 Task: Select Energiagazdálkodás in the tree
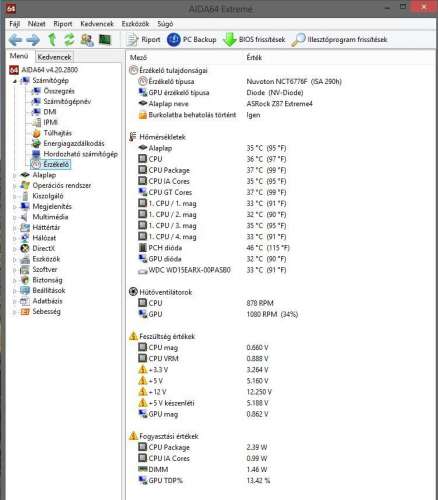[x=74, y=143]
